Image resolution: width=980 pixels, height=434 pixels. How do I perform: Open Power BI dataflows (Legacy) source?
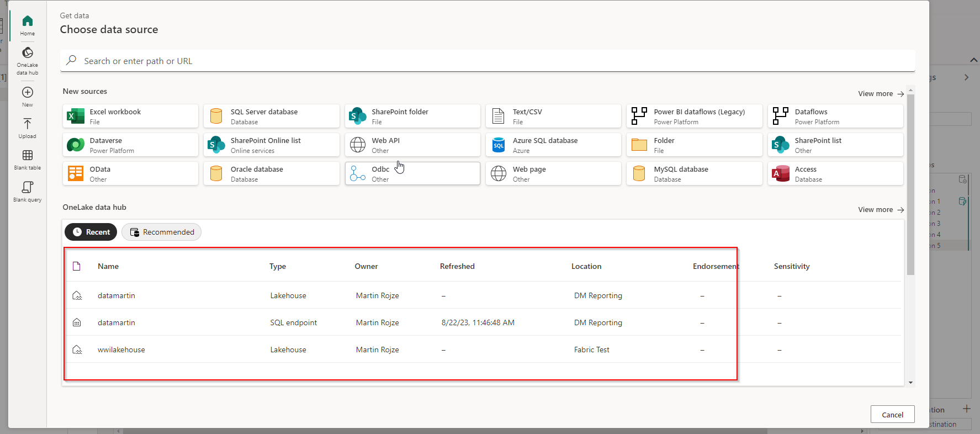pos(695,117)
